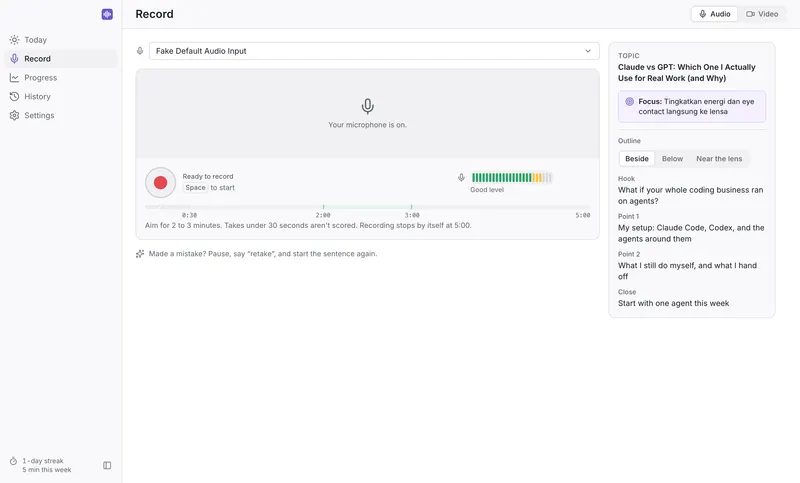Set outline position to Beside
800x483 pixels.
(637, 159)
